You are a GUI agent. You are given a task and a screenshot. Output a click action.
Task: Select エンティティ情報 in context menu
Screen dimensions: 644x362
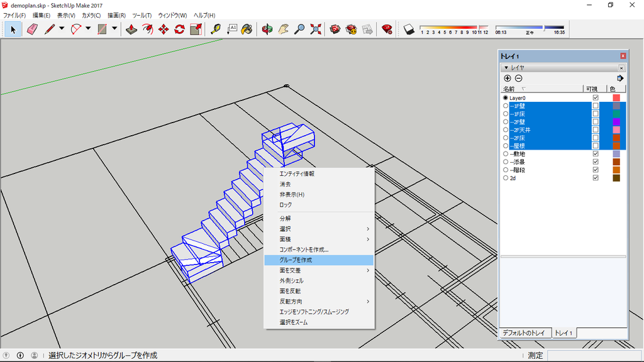coord(319,173)
